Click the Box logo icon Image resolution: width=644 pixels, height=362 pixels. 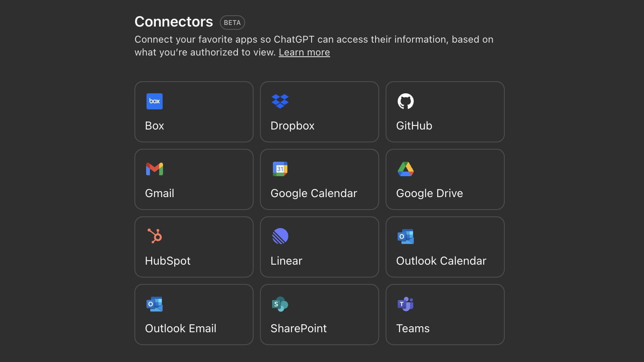pyautogui.click(x=155, y=101)
